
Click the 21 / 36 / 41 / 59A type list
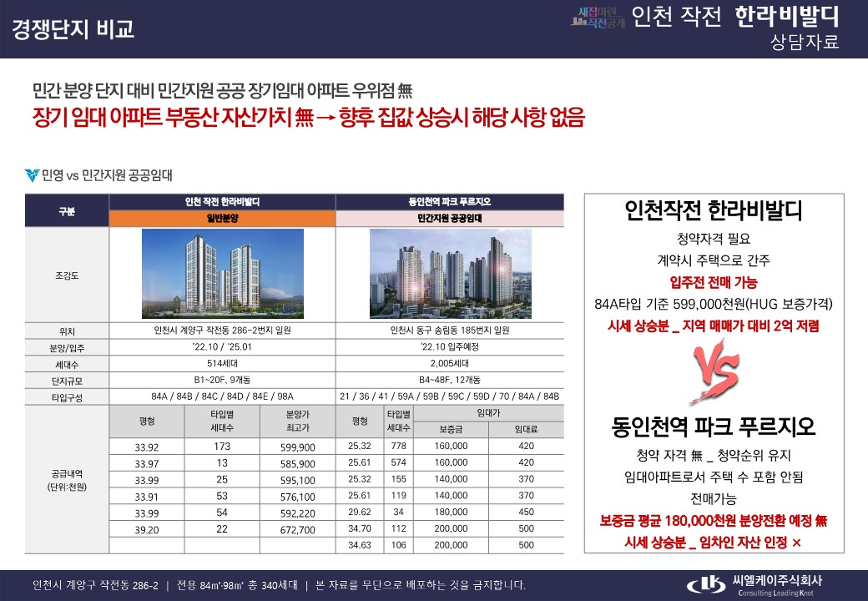click(450, 396)
